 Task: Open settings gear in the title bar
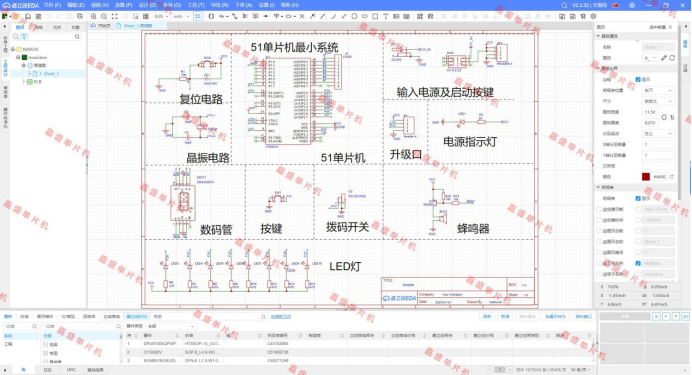632,5
